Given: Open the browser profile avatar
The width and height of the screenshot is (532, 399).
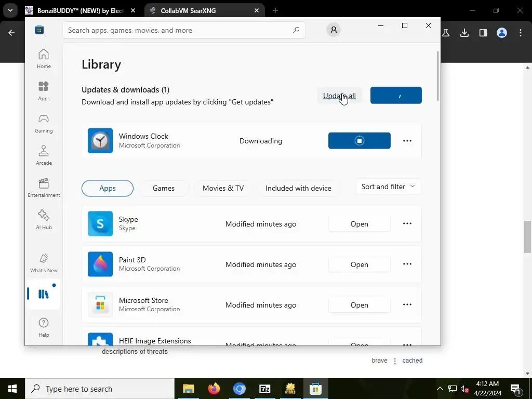Looking at the screenshot, I should point(502,33).
